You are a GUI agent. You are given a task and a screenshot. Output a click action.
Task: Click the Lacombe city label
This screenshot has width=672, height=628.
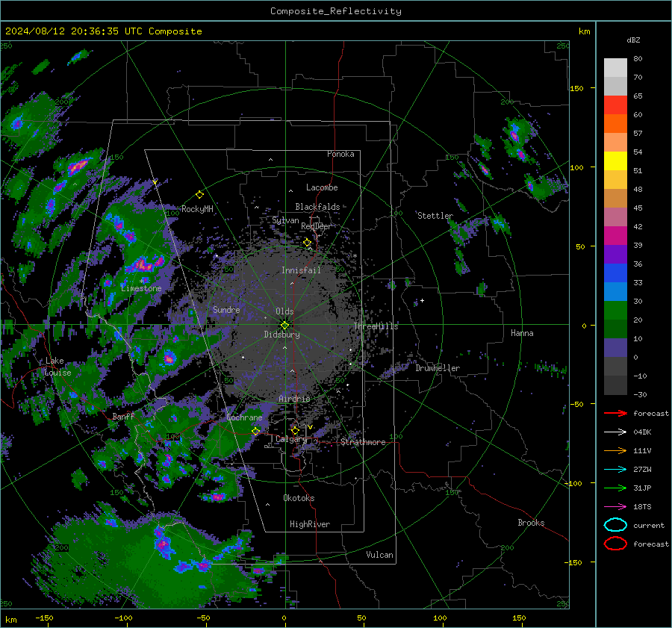(x=322, y=187)
